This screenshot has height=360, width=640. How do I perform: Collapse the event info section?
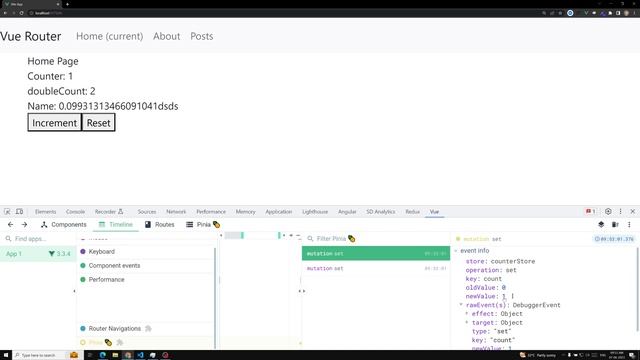pyautogui.click(x=456, y=251)
